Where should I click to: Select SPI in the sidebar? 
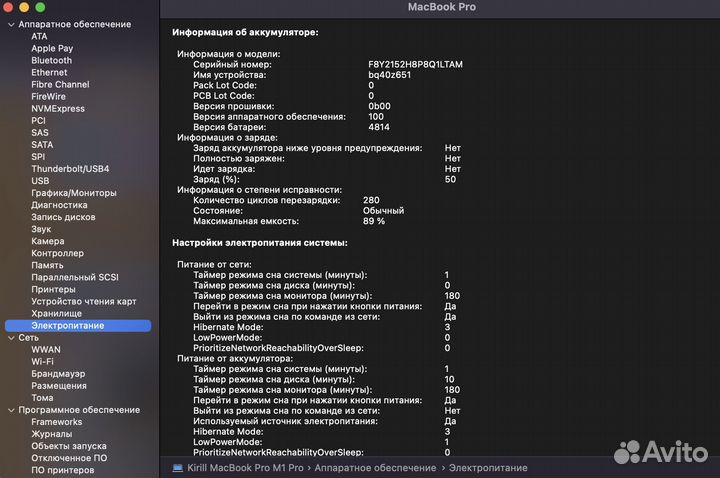(x=38, y=157)
